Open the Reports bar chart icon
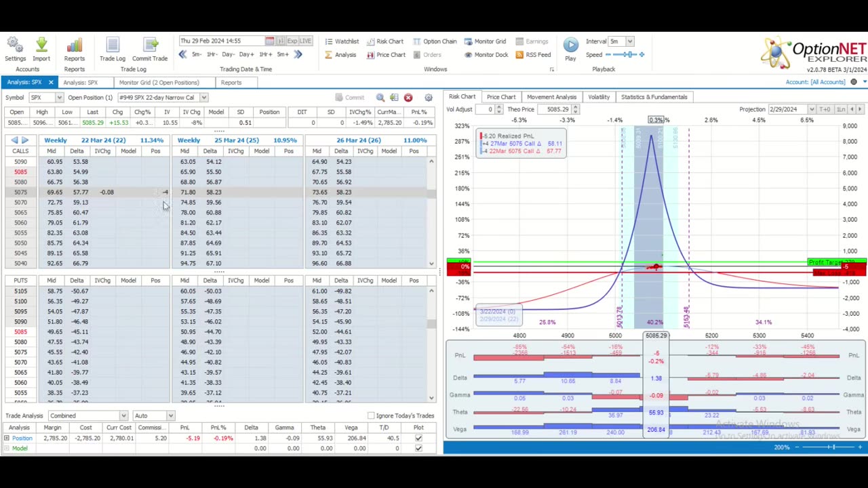Viewport: 868px width, 488px height. [75, 45]
